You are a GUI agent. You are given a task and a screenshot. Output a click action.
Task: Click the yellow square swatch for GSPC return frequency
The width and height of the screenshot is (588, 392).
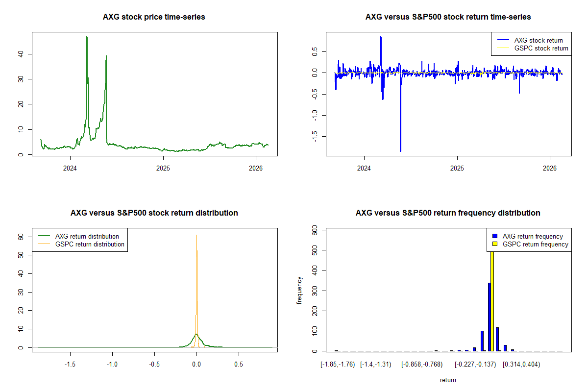click(x=495, y=244)
